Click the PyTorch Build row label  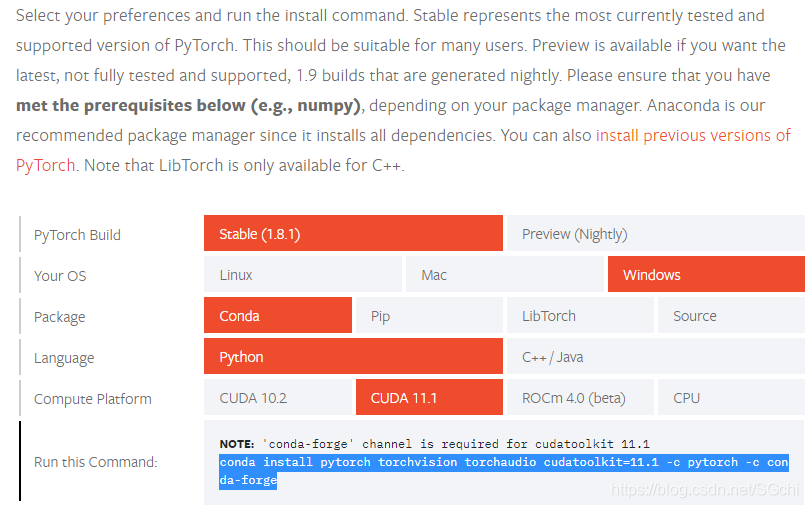77,235
